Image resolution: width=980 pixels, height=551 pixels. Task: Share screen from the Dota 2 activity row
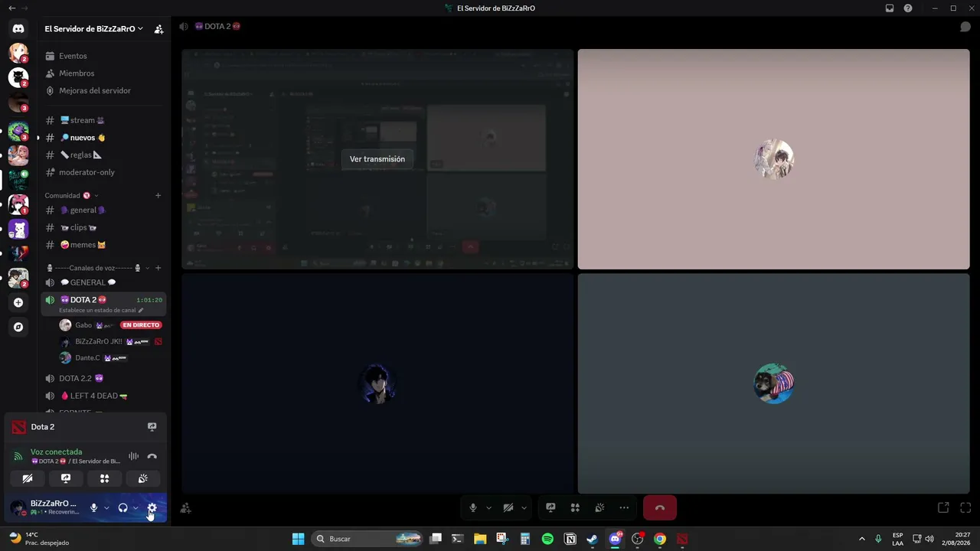coord(152,427)
